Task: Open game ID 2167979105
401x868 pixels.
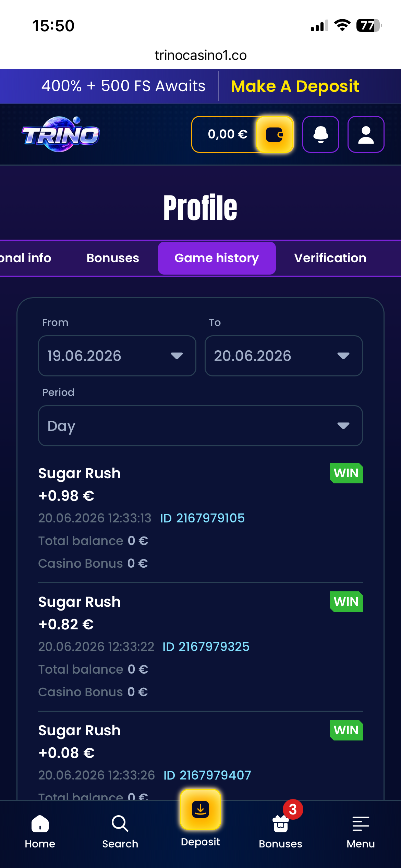Action: (x=203, y=518)
